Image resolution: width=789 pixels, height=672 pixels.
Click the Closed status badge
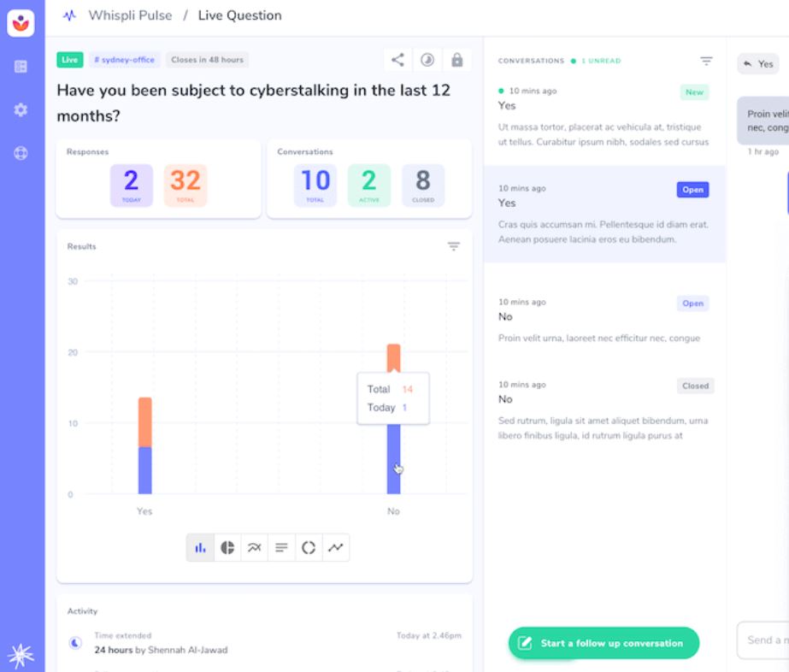pos(696,386)
